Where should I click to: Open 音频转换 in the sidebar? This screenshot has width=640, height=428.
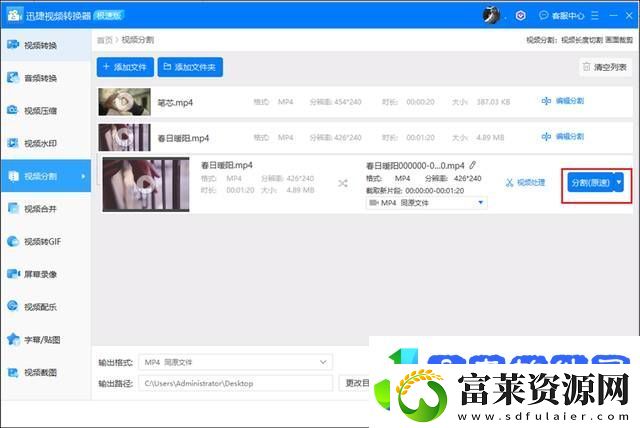tap(45, 78)
